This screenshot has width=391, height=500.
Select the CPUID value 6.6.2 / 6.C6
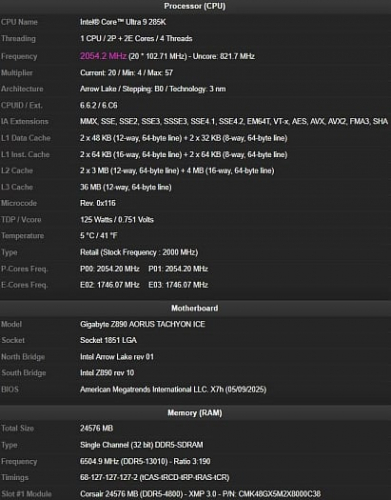(99, 106)
